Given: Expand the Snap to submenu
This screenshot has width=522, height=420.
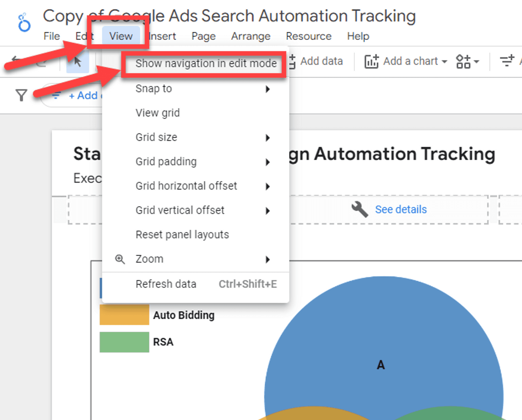Looking at the screenshot, I should pyautogui.click(x=195, y=89).
